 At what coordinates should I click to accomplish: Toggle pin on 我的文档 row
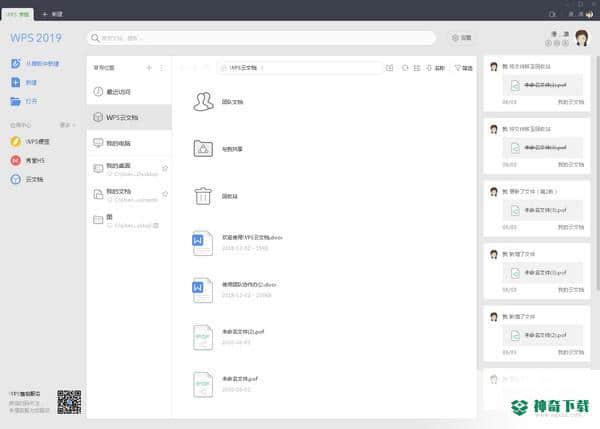tap(165, 194)
